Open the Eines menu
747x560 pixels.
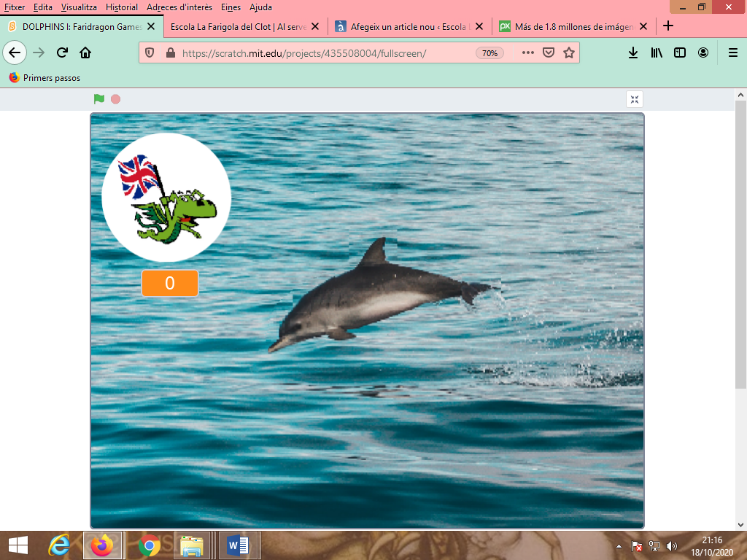[231, 7]
